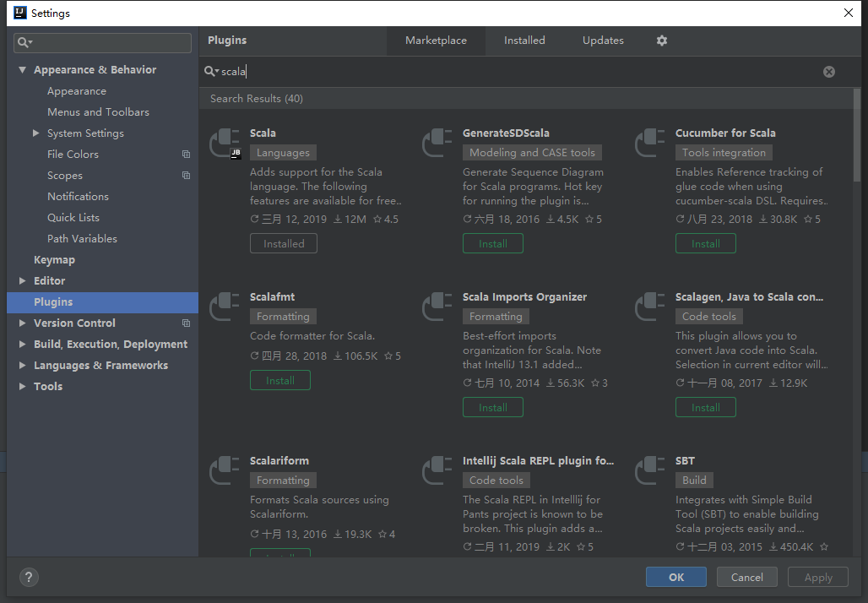This screenshot has width=868, height=603.
Task: Switch to the Updates tab
Action: [x=603, y=41]
